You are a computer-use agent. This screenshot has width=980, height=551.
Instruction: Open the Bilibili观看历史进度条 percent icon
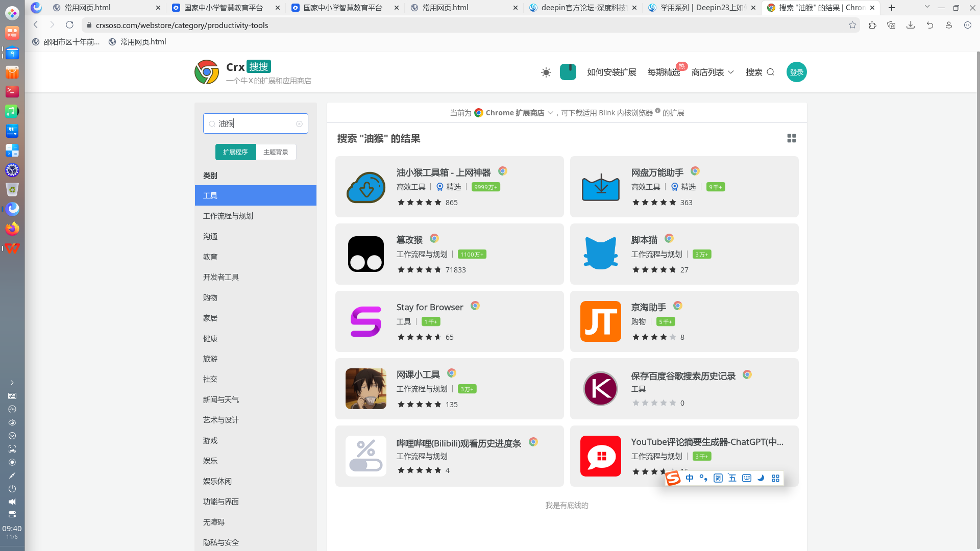[x=366, y=456]
